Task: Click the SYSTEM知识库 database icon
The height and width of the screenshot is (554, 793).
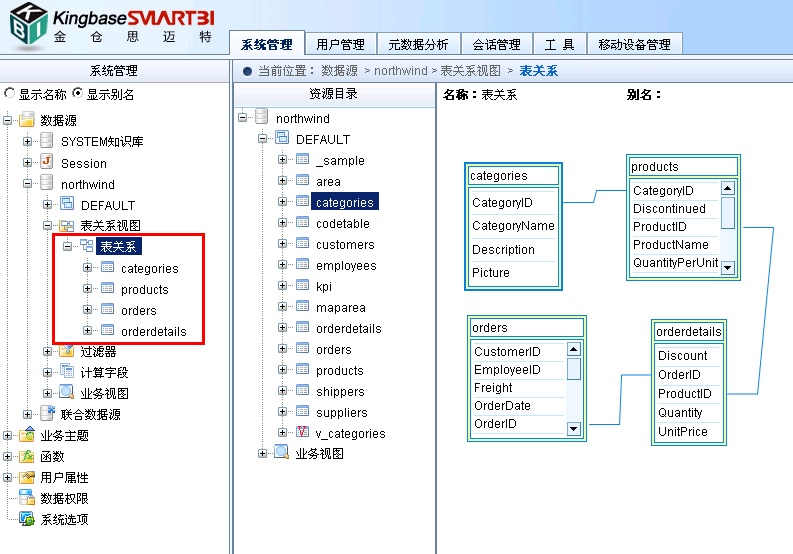Action: click(47, 140)
